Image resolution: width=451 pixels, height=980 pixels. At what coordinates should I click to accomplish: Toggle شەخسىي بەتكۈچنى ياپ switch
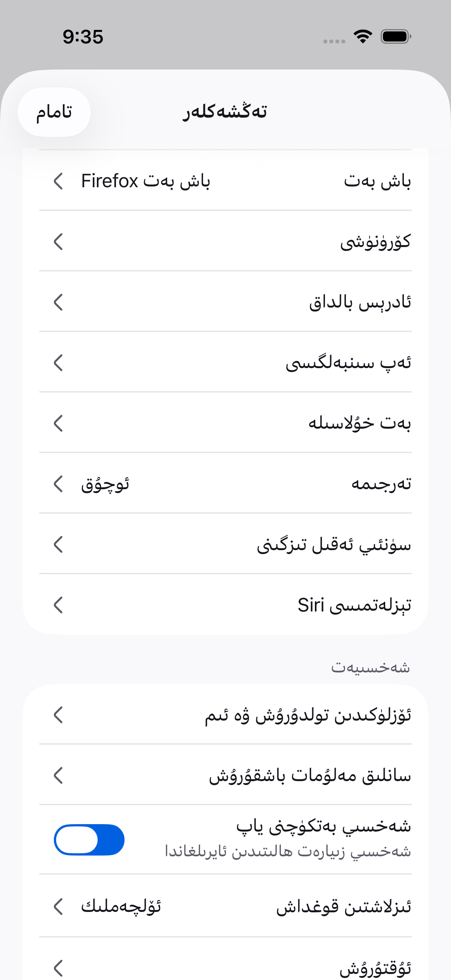[x=89, y=839]
